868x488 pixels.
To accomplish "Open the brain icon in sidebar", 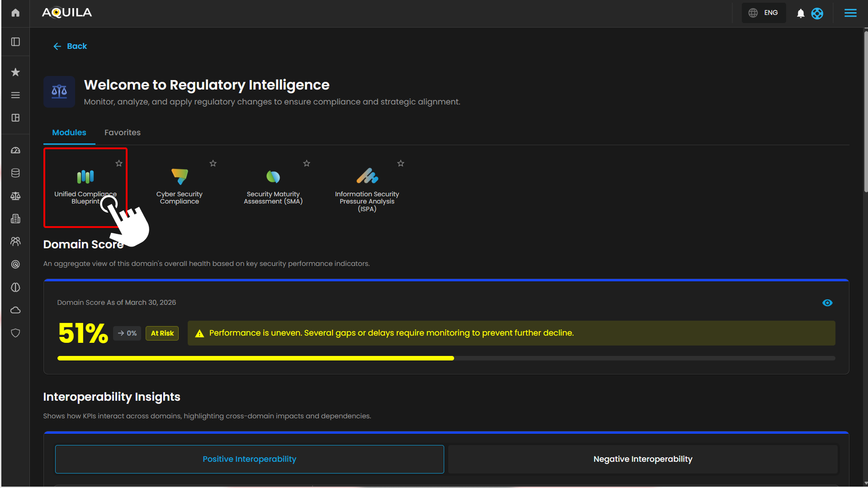I will pos(15,287).
